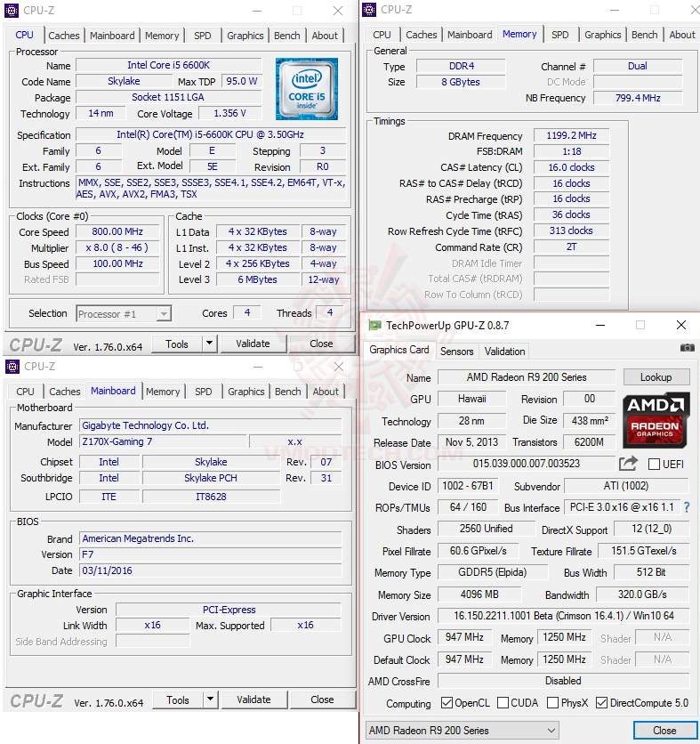Click the motherboard Model 'Z170X-Gaming 7' field
Viewport: 700px width, 744px height.
coord(163,441)
